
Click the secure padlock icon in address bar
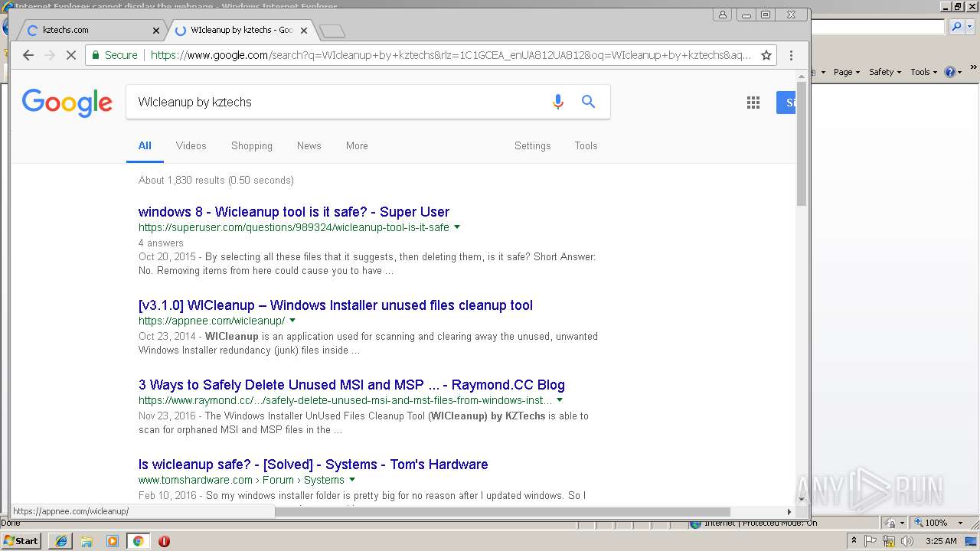96,55
